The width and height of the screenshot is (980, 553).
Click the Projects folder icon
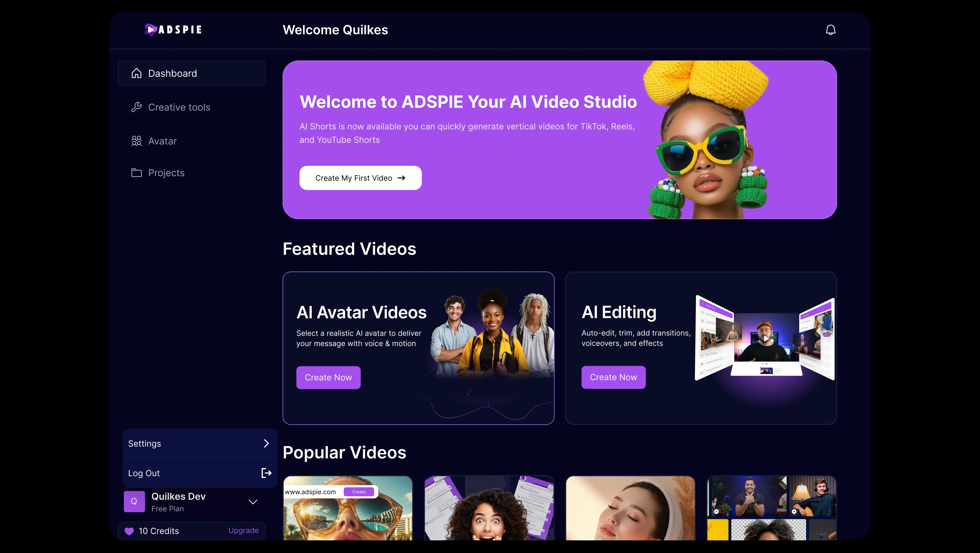pyautogui.click(x=136, y=173)
